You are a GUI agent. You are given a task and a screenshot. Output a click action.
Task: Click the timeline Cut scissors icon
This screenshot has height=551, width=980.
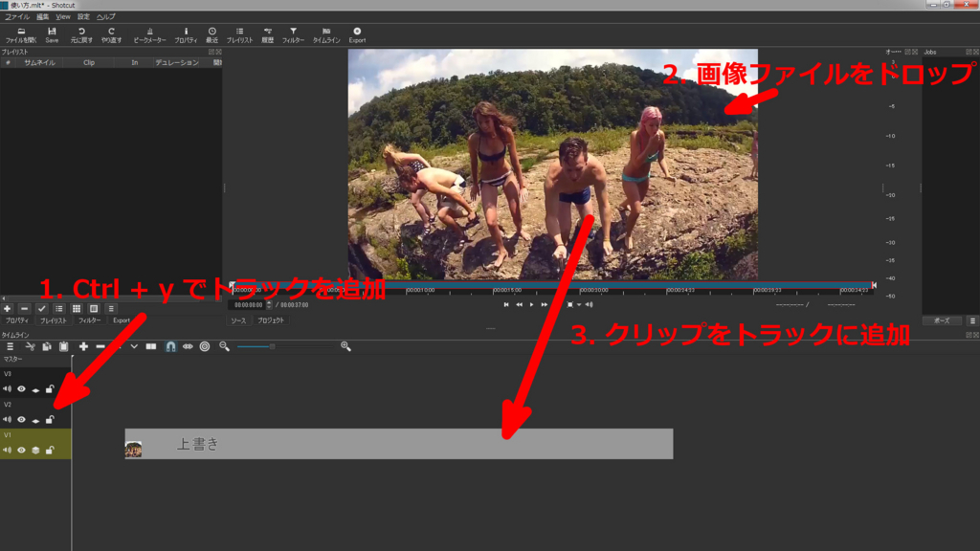[30, 346]
